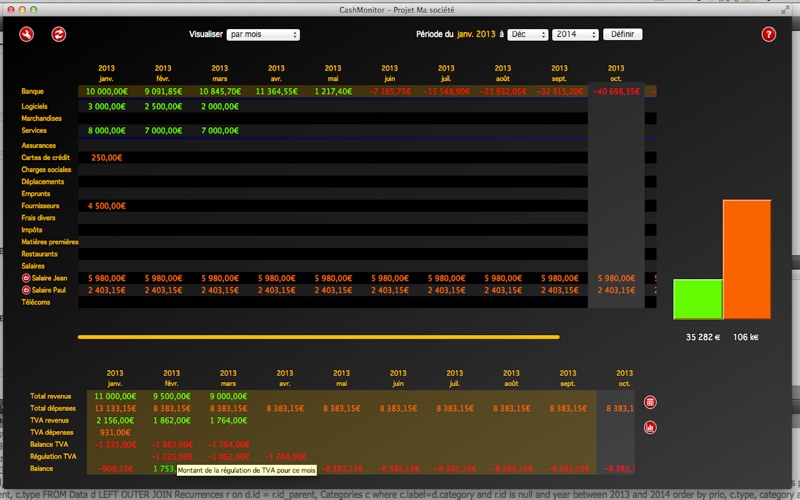This screenshot has width=800, height=500.
Task: Click the red icon beside Salaire Jean
Action: coord(26,278)
